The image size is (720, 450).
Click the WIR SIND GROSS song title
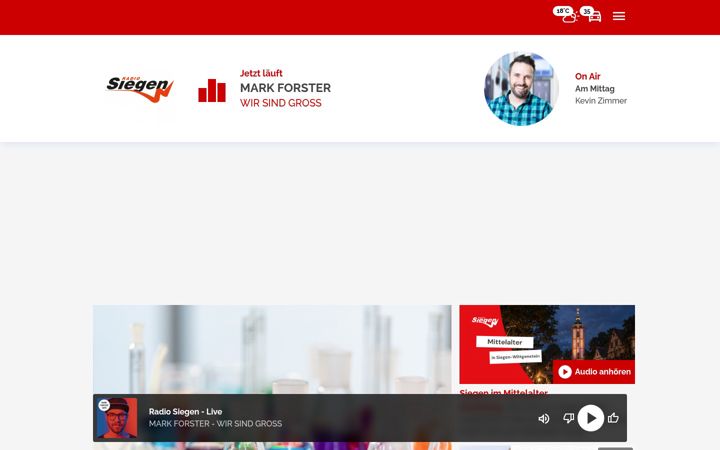[281, 103]
